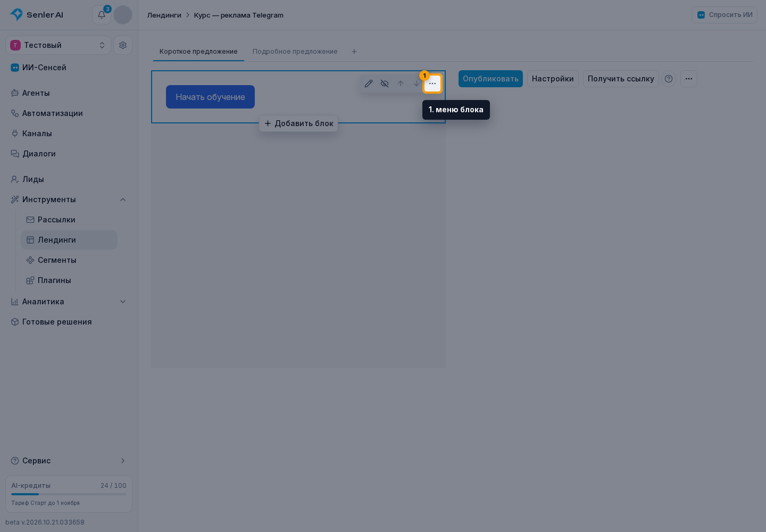Click Получить ссылку button

pos(621,79)
